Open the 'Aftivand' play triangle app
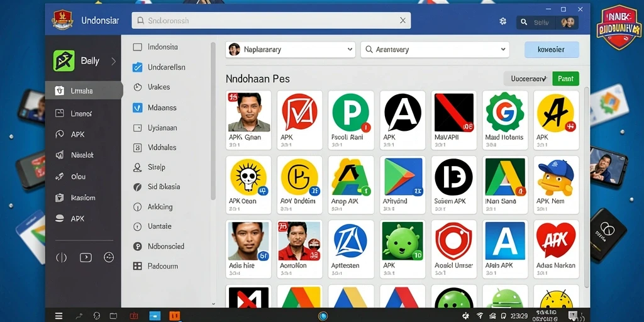Viewport: 644px width, 322px height. [402, 185]
